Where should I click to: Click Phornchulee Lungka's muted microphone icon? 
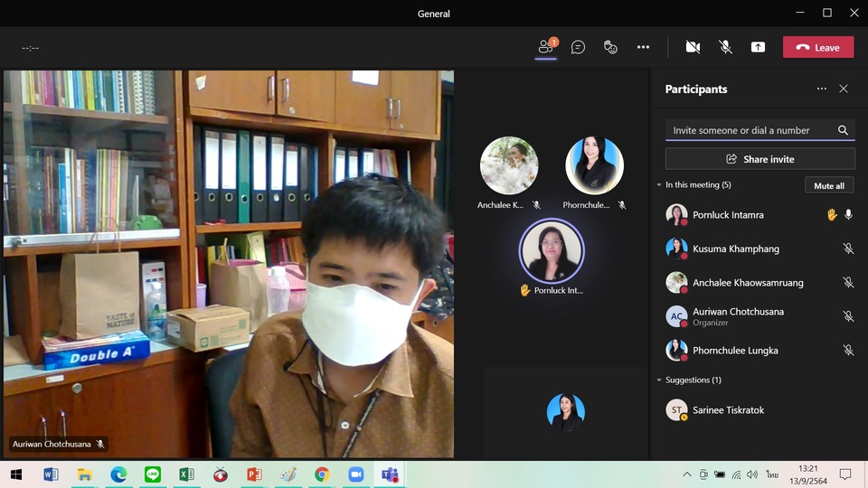pyautogui.click(x=848, y=351)
